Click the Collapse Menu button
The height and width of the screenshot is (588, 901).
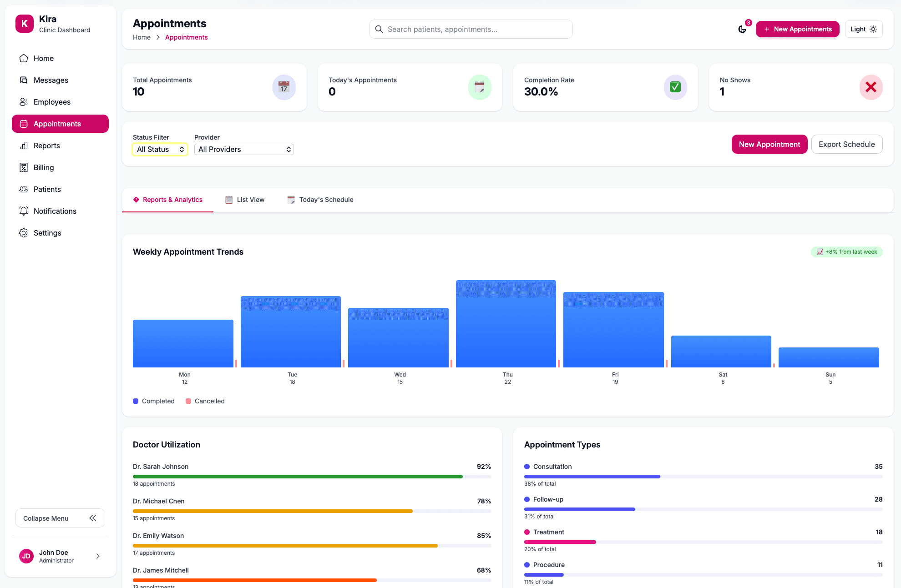[60, 518]
